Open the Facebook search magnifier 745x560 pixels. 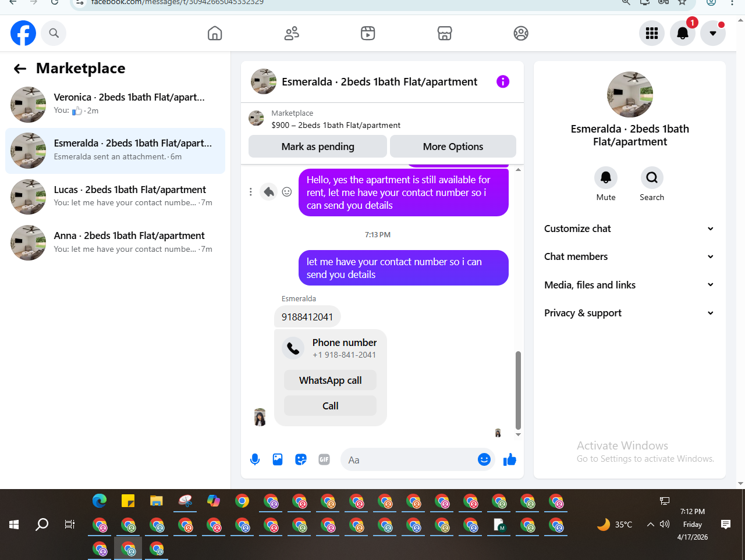pos(54,33)
